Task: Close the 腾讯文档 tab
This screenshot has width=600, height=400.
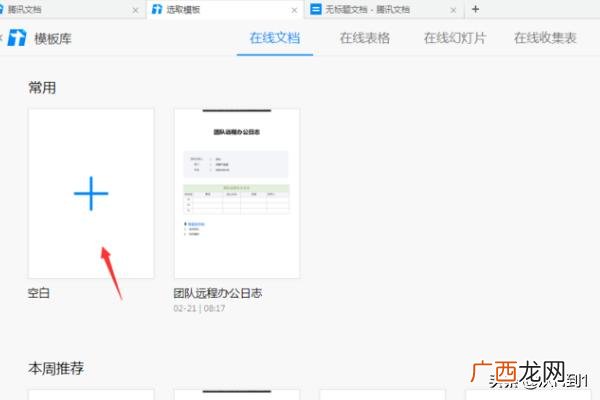Action: (135, 10)
